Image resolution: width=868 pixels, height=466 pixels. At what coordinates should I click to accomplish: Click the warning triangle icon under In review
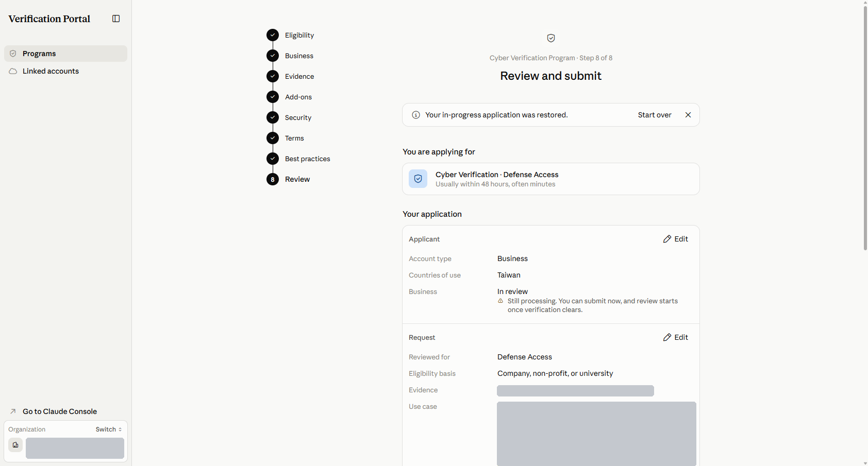pyautogui.click(x=500, y=301)
